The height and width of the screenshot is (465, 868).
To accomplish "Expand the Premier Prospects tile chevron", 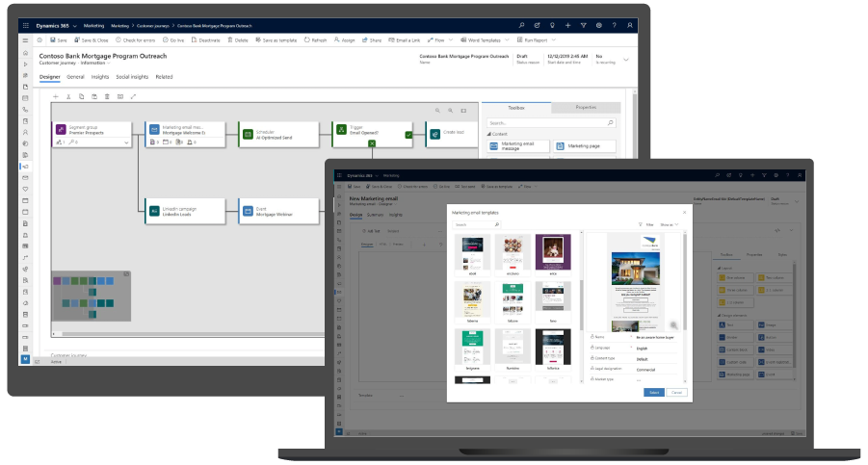I will point(126,142).
